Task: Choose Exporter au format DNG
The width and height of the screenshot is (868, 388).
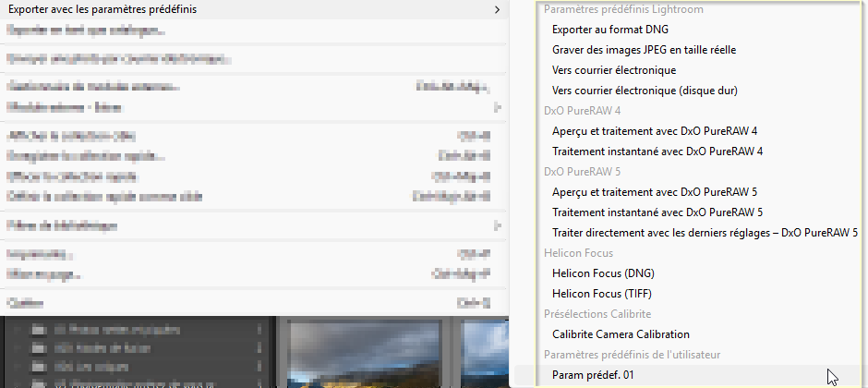Action: coord(610,30)
